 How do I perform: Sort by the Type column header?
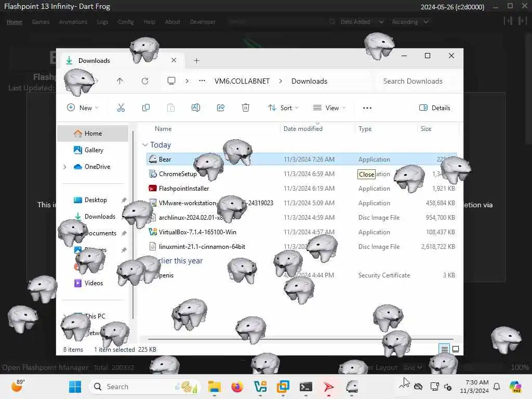coord(365,129)
